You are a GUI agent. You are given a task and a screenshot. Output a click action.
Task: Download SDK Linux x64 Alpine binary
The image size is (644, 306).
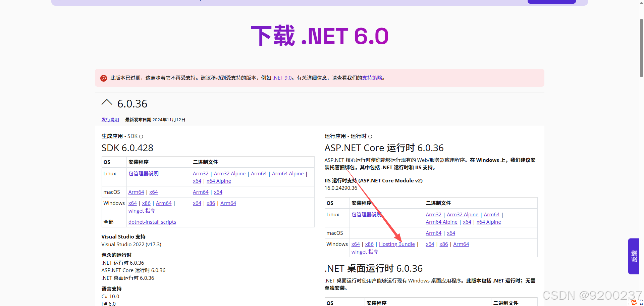pos(219,181)
